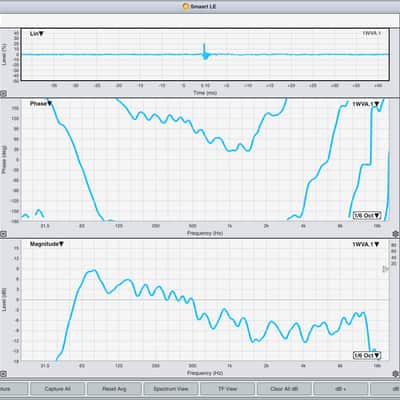Click the Reset Avg button
Screen dimensions: 400x400
point(114,389)
